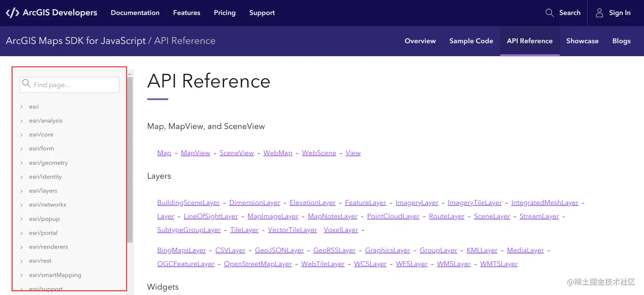Open the VectorTileLayer link
Screen dimensions: 644x295
(292, 230)
